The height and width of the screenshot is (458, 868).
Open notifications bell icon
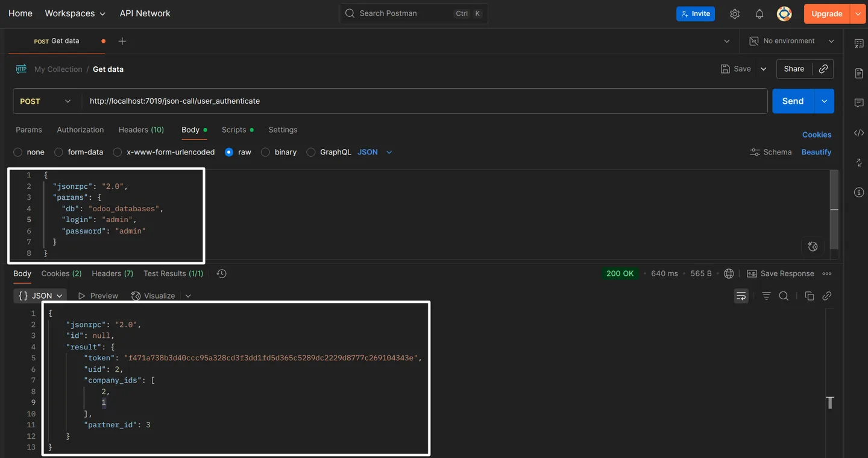click(x=759, y=14)
